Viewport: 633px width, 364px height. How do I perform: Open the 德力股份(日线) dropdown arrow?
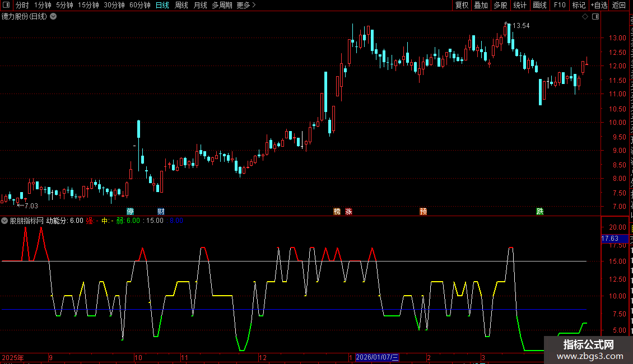click(x=53, y=17)
